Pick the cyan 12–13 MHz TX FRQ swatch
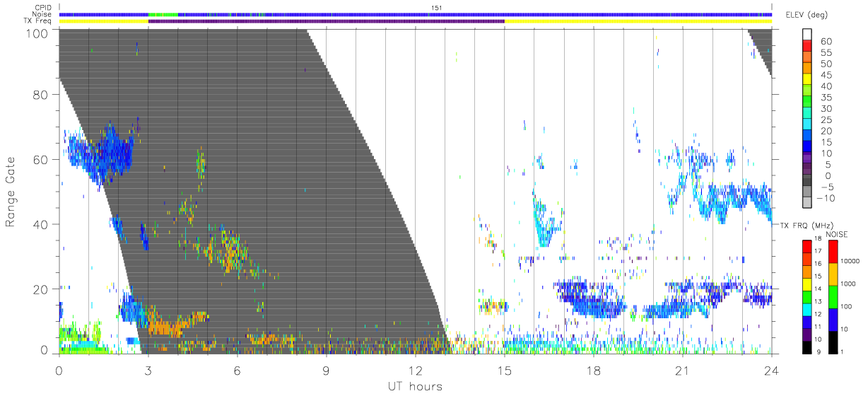This screenshot has height=401, width=868. pos(808,309)
